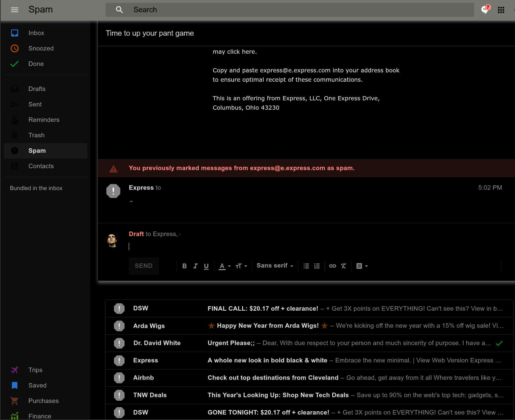This screenshot has height=420, width=515.
Task: Click the Inbox icon in sidebar
Action: coord(15,33)
